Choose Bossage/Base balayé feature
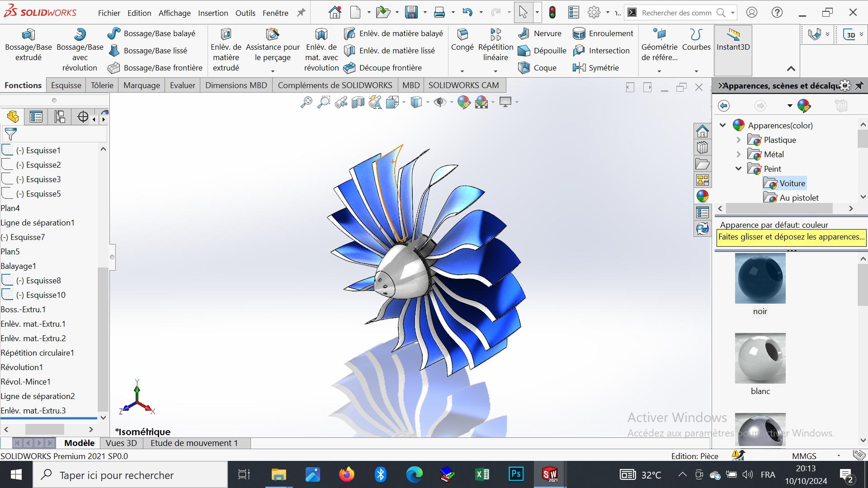Screen dimensions: 868x488 click(x=151, y=33)
